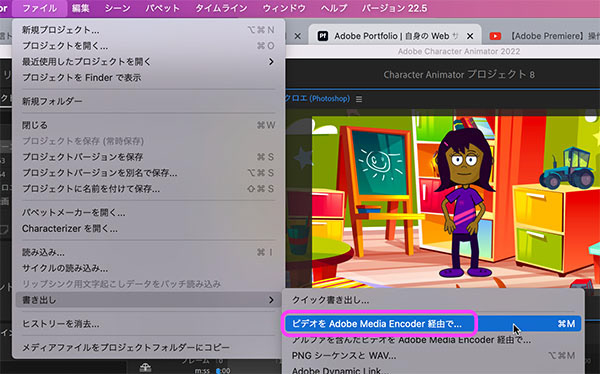Choose ヒストリーを消去...
Image resolution: width=600 pixels, height=374 pixels.
(148, 324)
